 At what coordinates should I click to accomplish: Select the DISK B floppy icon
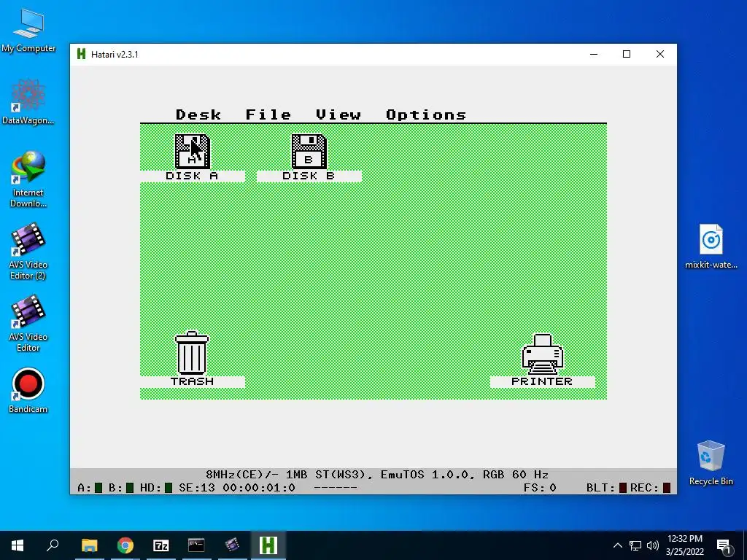[x=309, y=152]
